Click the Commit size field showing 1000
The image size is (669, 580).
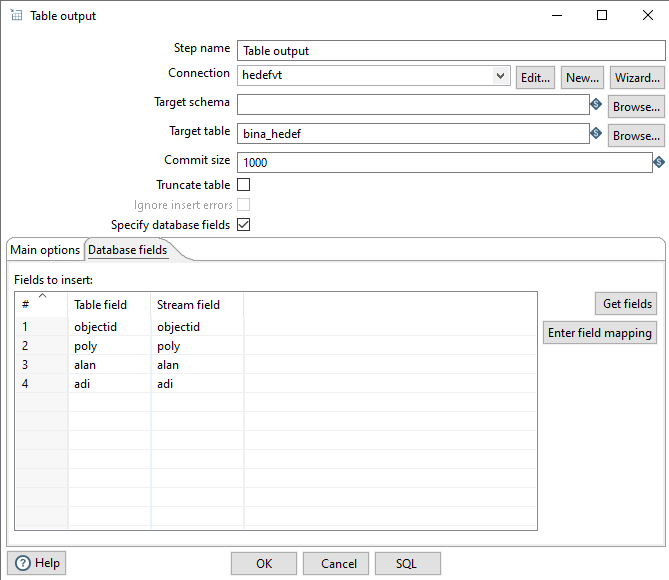point(445,163)
